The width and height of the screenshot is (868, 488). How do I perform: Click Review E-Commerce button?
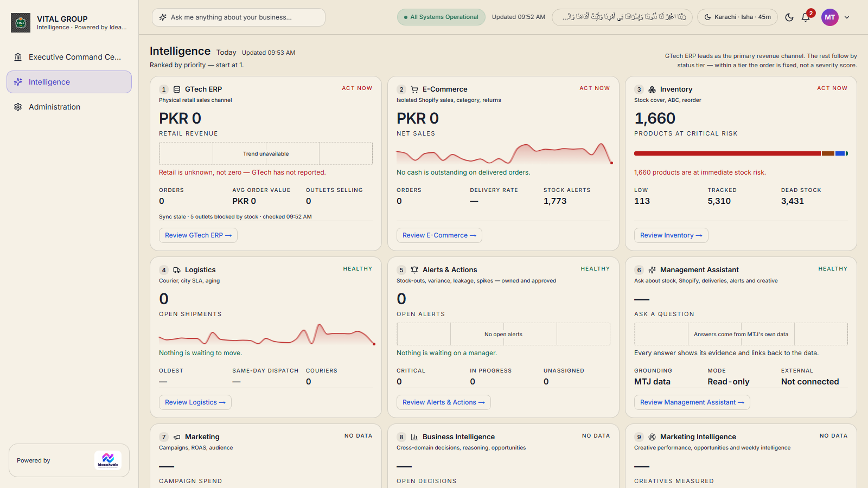tap(439, 235)
